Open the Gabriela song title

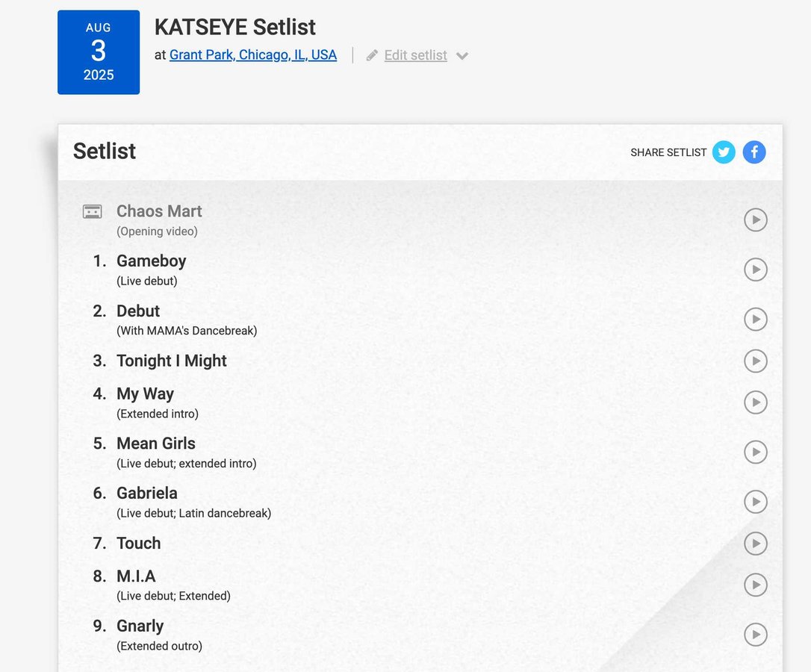coord(147,493)
